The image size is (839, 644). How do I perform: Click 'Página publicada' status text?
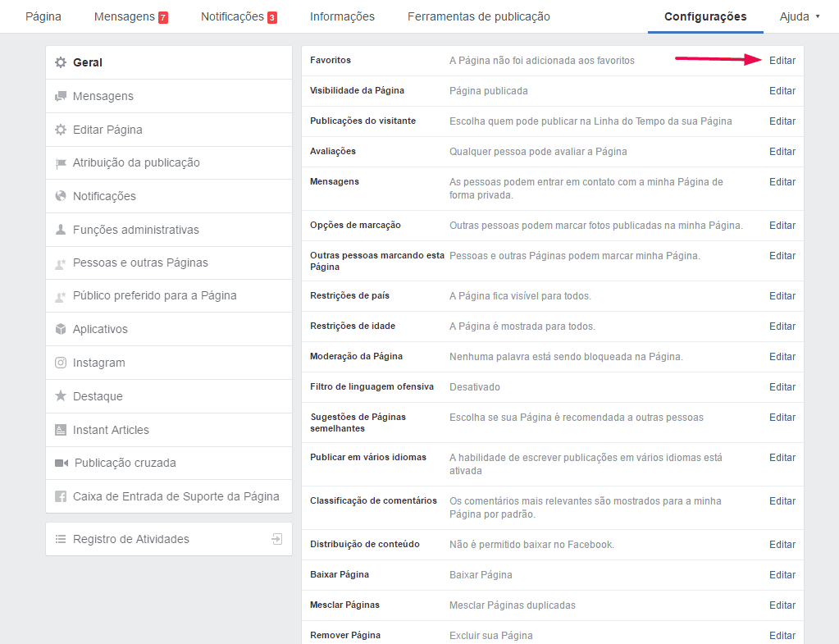point(489,91)
